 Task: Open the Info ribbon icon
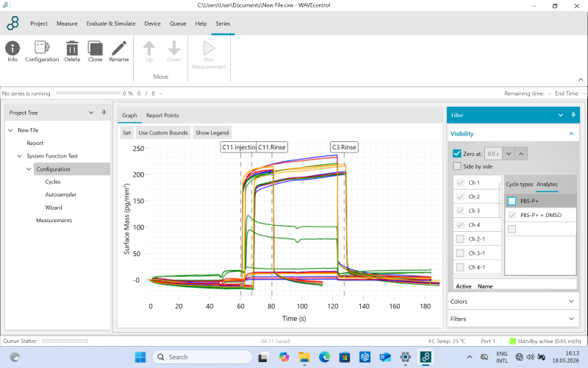pyautogui.click(x=12, y=48)
